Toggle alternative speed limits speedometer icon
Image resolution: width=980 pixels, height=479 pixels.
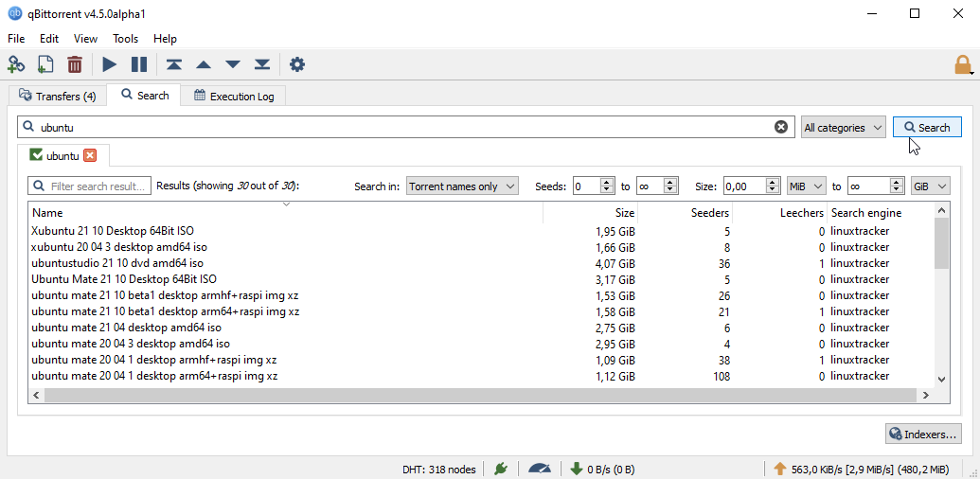click(x=540, y=468)
